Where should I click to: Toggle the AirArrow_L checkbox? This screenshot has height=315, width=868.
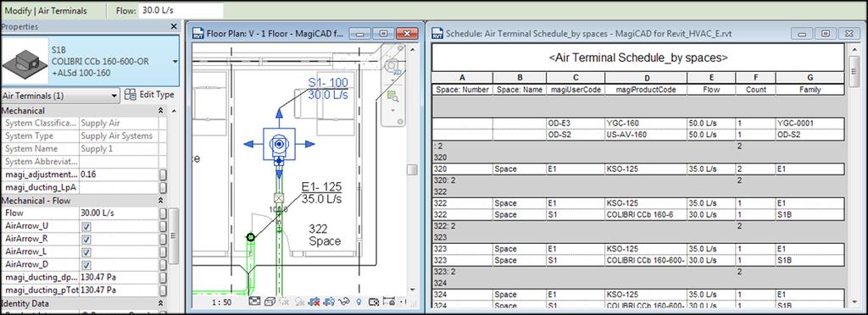point(86,252)
